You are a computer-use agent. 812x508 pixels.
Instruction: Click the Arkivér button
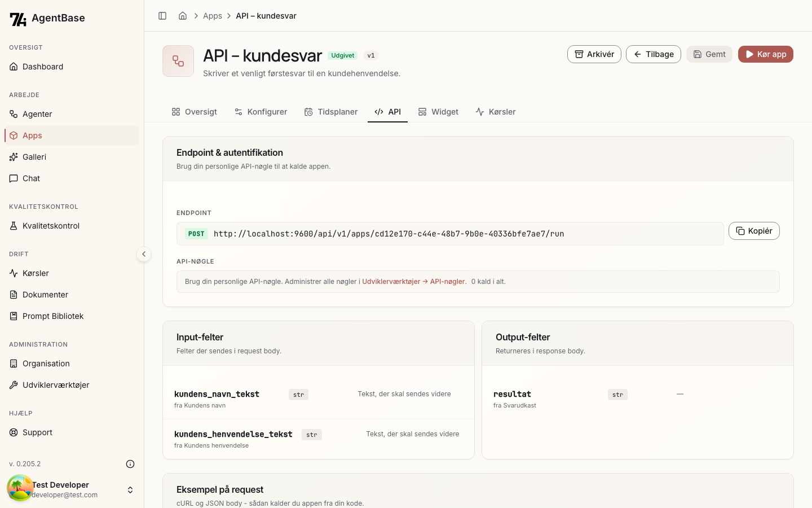coord(594,54)
